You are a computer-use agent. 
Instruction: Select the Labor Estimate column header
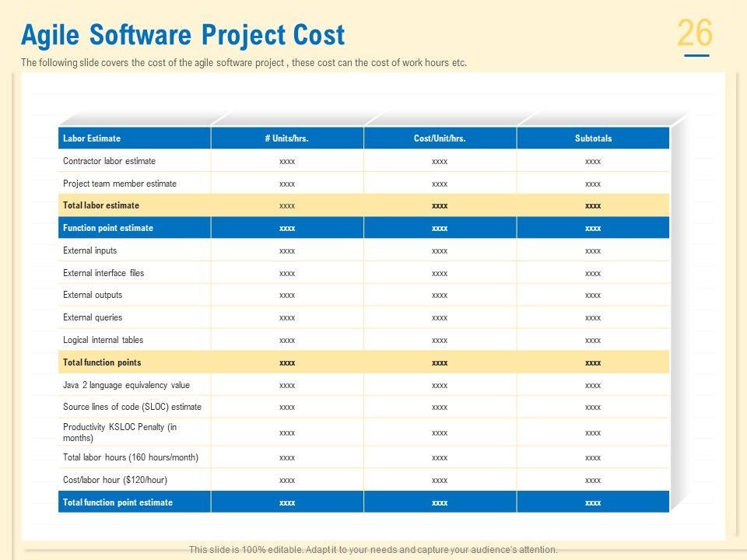click(x=92, y=138)
